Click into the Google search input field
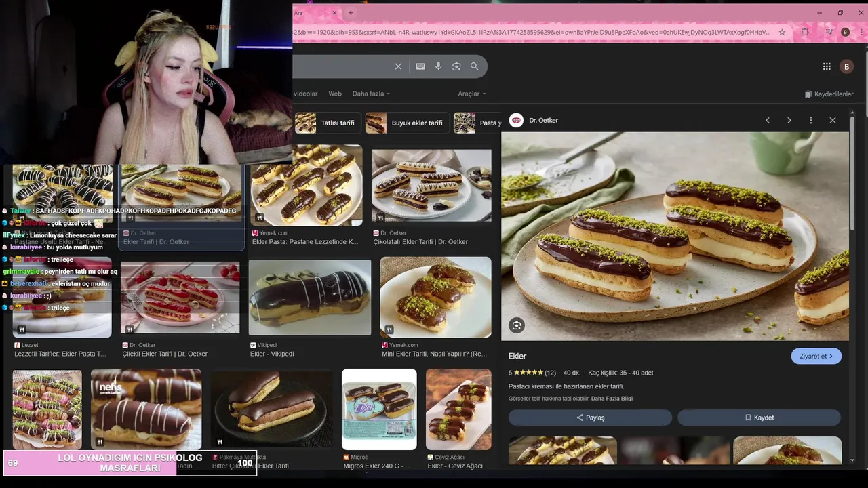Image resolution: width=868 pixels, height=488 pixels. tap(342, 66)
